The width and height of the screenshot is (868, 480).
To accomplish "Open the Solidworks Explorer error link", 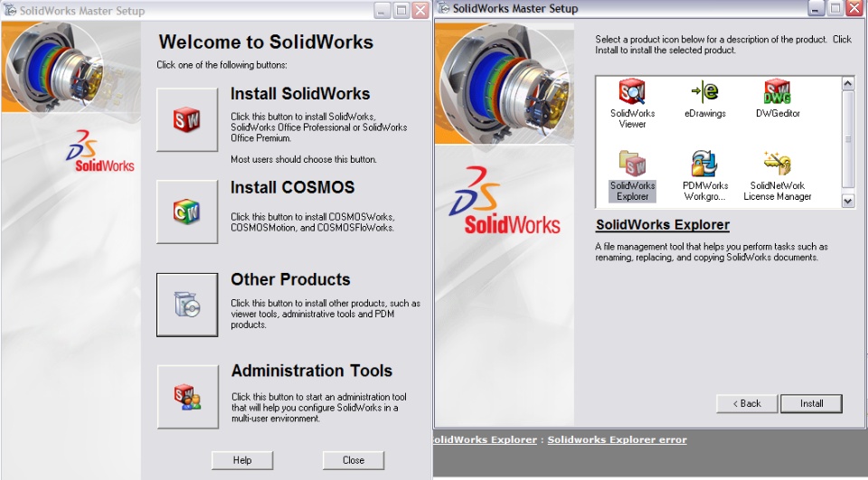I will (x=618, y=439).
